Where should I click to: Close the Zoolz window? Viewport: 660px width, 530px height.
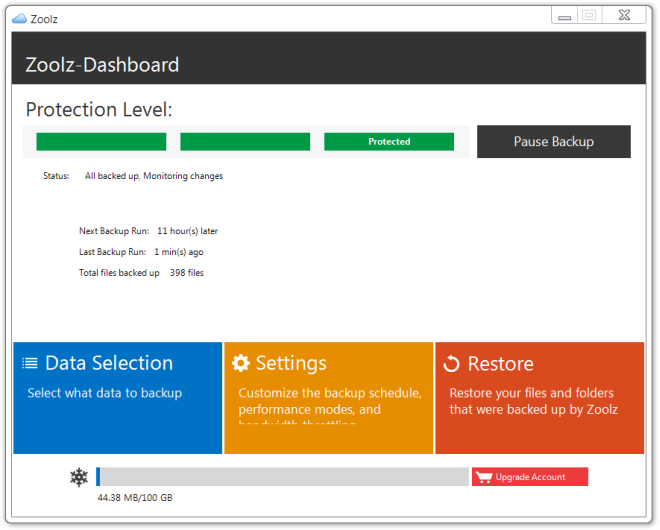pyautogui.click(x=624, y=15)
